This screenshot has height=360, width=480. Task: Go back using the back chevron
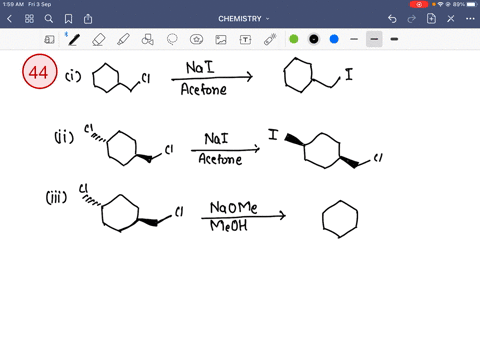(x=9, y=19)
